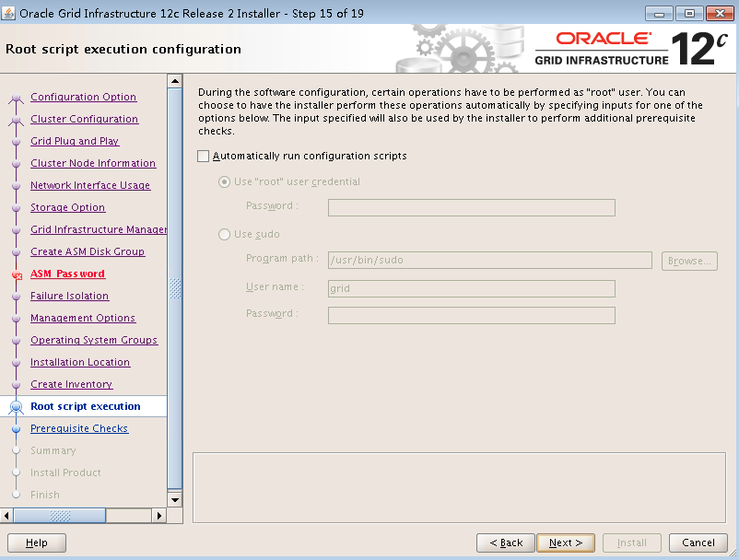The height and width of the screenshot is (560, 739).
Task: Enable Automatically run configuration scripts checkbox
Action: click(203, 156)
